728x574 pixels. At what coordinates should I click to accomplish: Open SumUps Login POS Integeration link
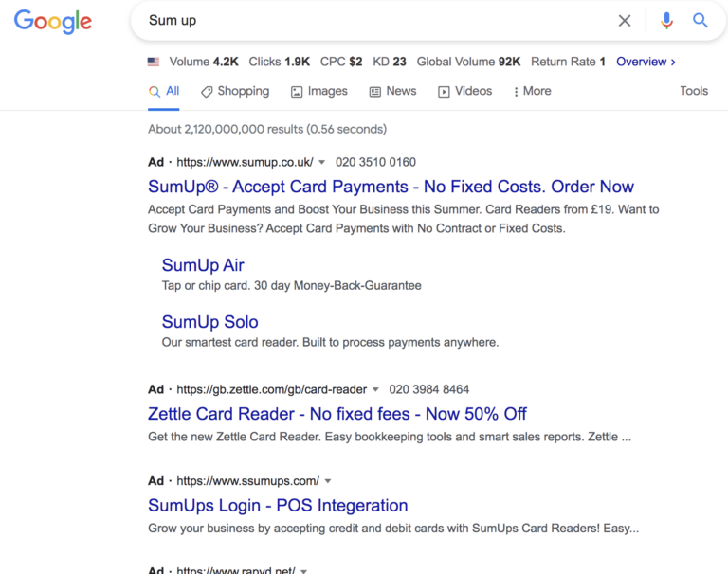click(x=278, y=505)
